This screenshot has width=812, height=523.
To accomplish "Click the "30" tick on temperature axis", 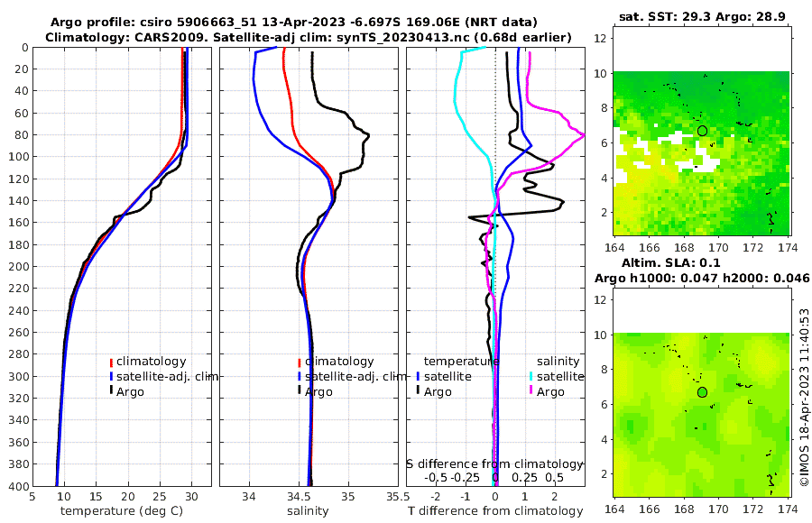I will (x=191, y=497).
